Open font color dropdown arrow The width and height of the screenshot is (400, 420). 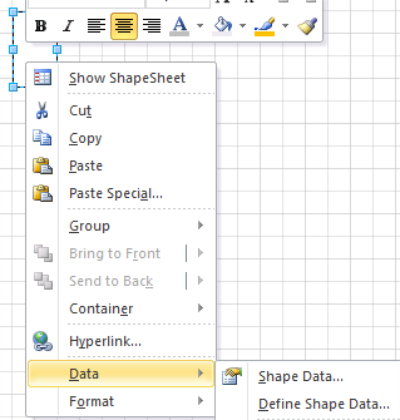(200, 26)
